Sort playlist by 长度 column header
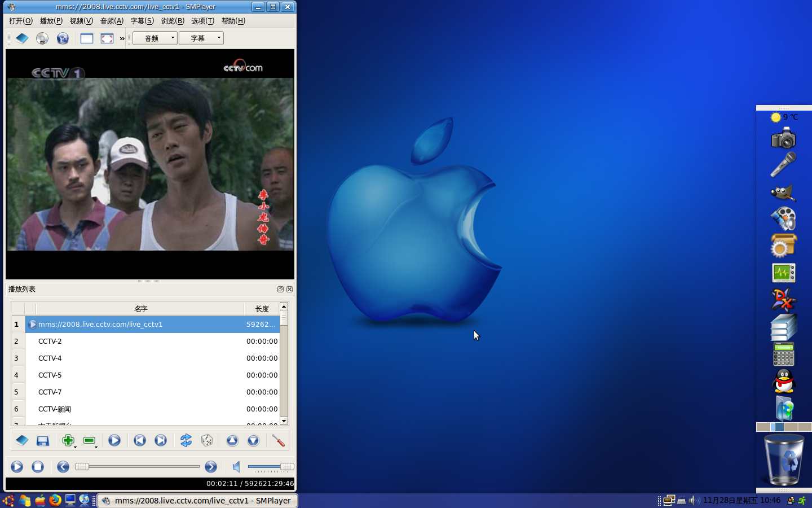This screenshot has width=812, height=508. [262, 309]
